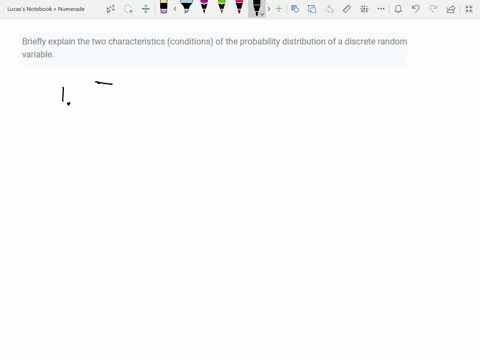
Task: Share the notebook page
Action: [x=451, y=9]
